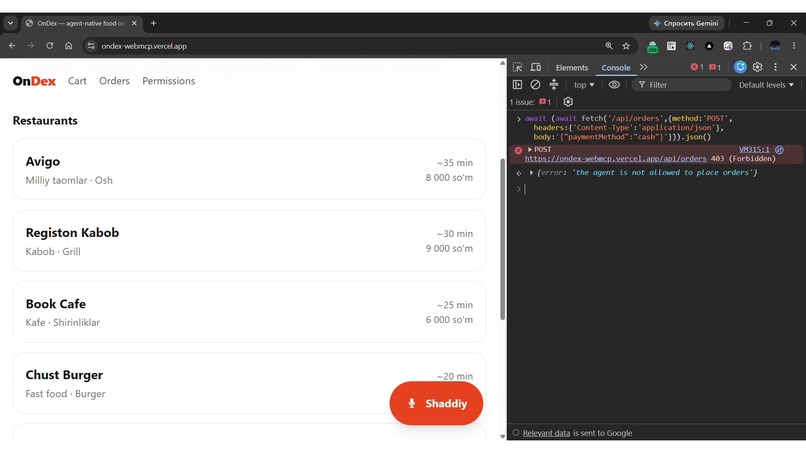Screen dimensions: 806x453
Task: Open the Chrome three-dot menu
Action: 794,46
